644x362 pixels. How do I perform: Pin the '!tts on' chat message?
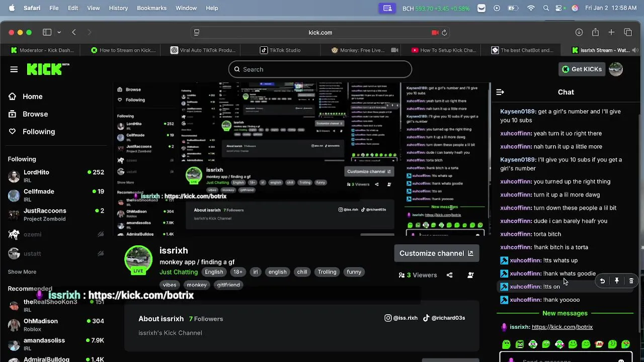pyautogui.click(x=617, y=281)
